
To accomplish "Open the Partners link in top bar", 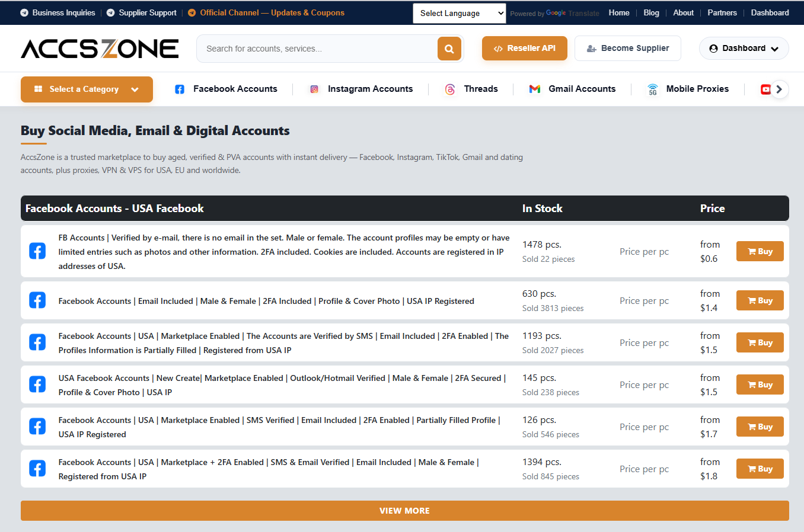I will 722,12.
